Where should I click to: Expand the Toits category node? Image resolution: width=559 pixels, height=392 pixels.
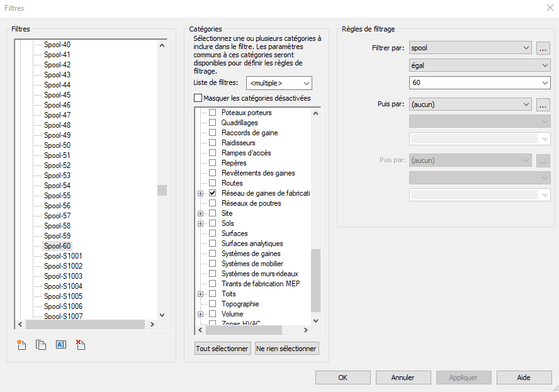(201, 294)
